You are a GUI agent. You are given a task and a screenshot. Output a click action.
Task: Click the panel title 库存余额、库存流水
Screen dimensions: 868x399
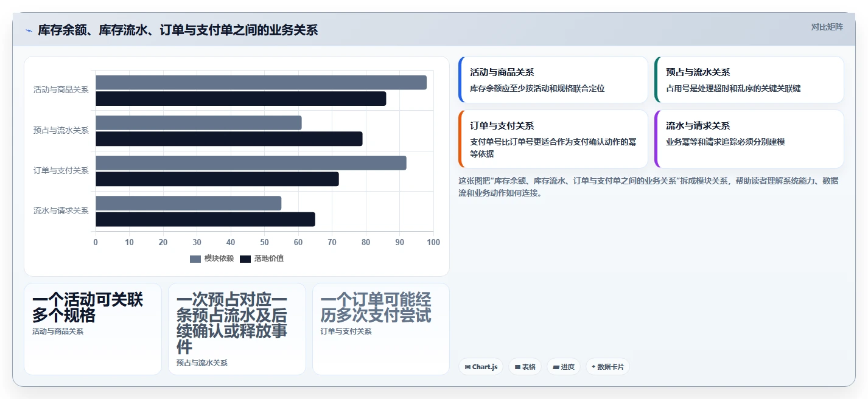coord(178,30)
